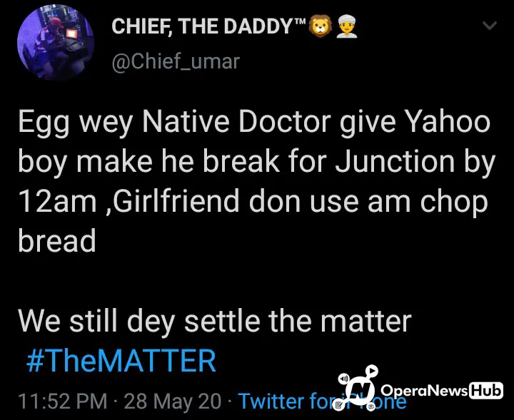Click the line We still dey settle

click(x=214, y=320)
